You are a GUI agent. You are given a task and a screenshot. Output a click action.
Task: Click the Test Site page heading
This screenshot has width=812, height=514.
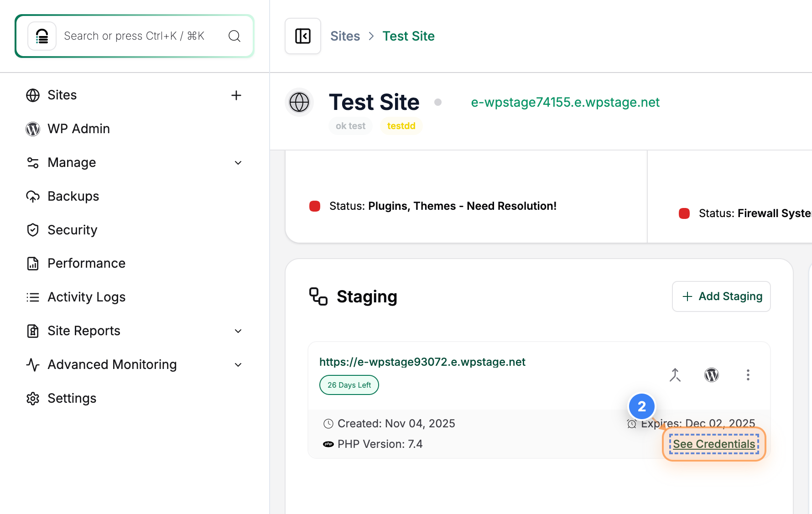click(x=374, y=102)
